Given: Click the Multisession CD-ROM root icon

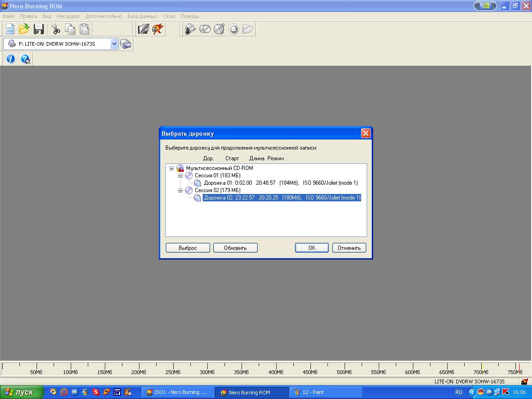Looking at the screenshot, I should [180, 168].
